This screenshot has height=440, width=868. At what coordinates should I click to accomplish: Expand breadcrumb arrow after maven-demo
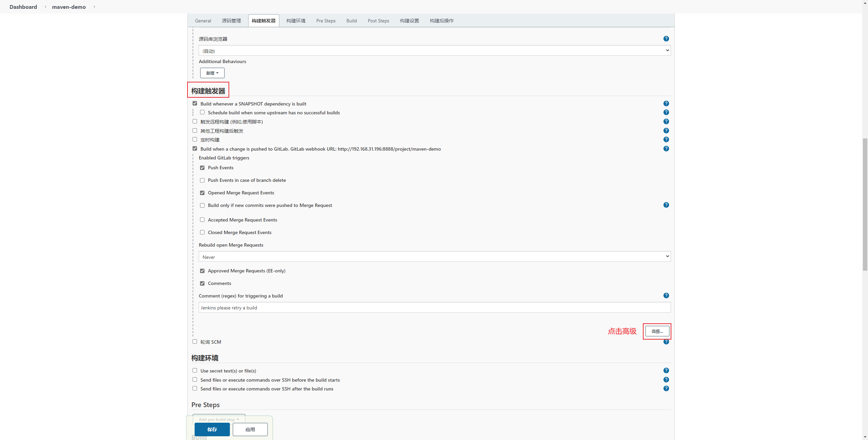pos(94,7)
